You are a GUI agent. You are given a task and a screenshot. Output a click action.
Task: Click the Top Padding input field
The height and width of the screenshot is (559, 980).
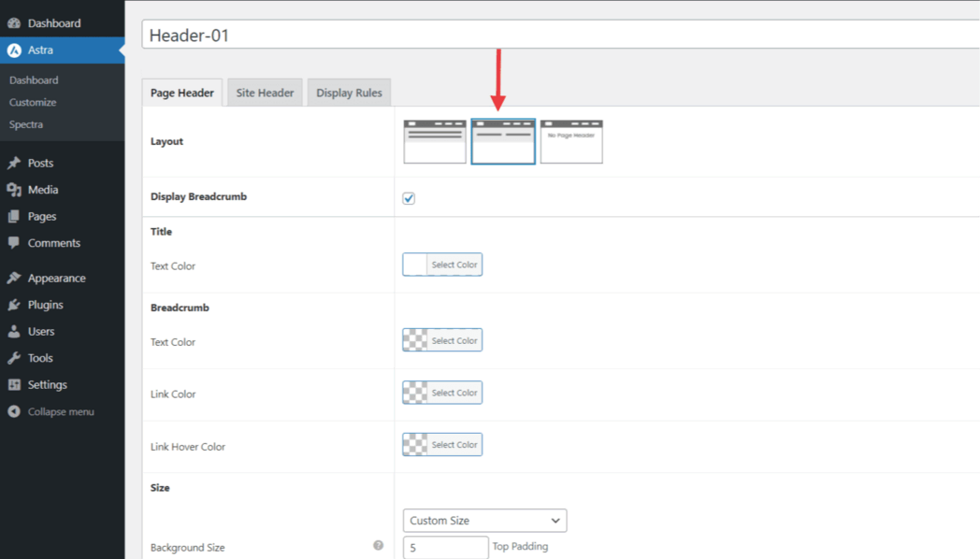point(446,547)
